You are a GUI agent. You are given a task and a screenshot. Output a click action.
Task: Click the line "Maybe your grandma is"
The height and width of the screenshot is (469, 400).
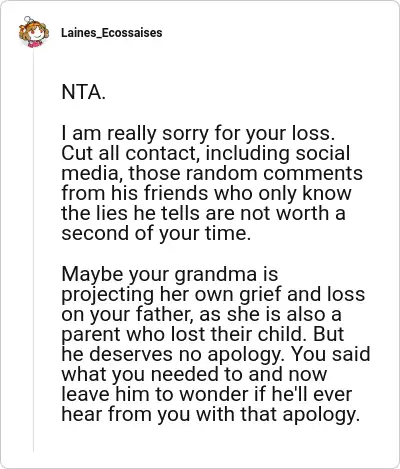click(170, 274)
